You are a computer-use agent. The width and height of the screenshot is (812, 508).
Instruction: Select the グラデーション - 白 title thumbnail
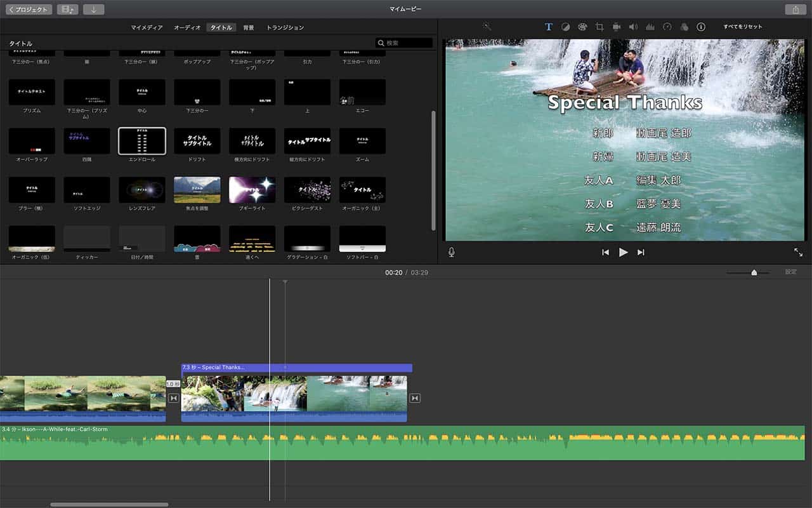(x=307, y=239)
